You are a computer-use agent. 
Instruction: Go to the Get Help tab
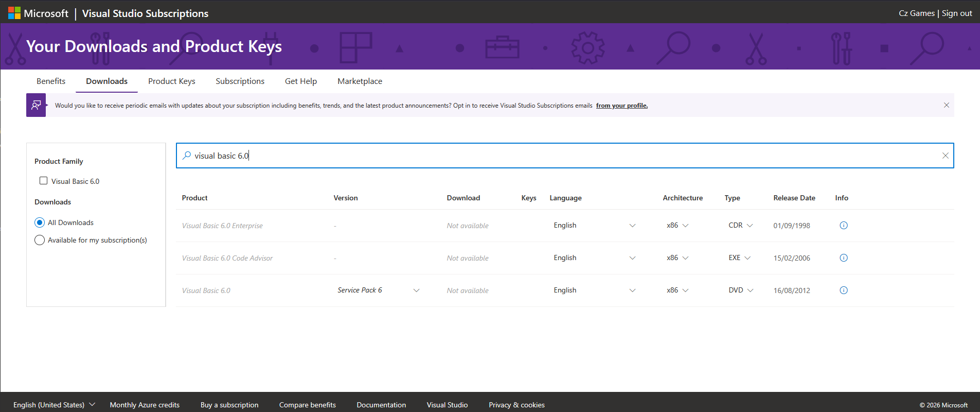click(x=301, y=81)
